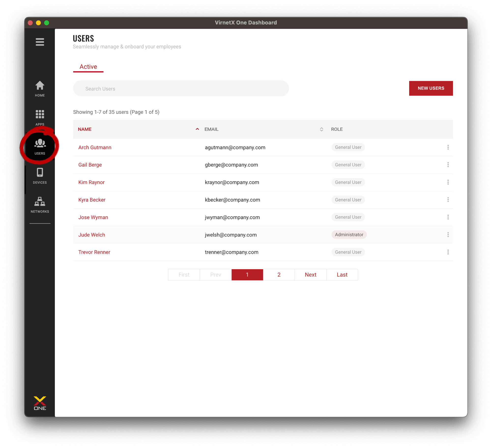Click the hamburger menu icon at top
The image size is (491, 448).
pos(40,42)
